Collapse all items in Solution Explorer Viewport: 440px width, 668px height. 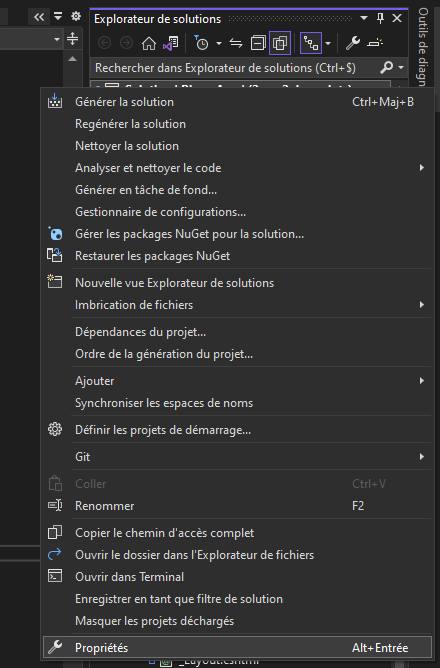(258, 43)
